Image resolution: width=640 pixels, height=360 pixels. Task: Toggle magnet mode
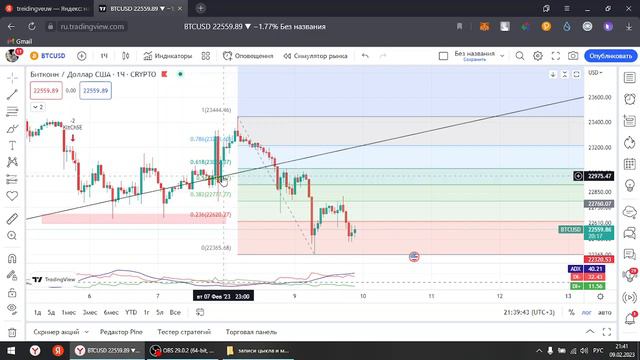click(x=12, y=258)
